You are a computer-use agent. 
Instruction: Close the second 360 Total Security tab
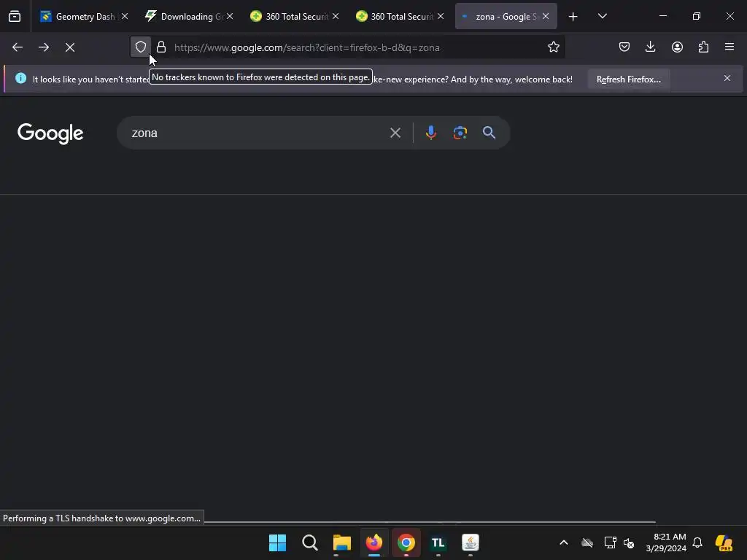coord(441,16)
